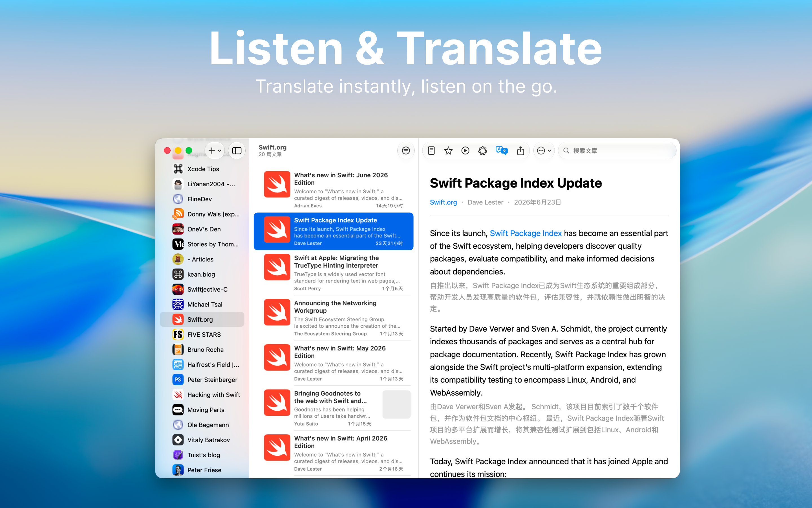This screenshot has width=812, height=508.
Task: Select Donny Wals feed
Action: [202, 214]
